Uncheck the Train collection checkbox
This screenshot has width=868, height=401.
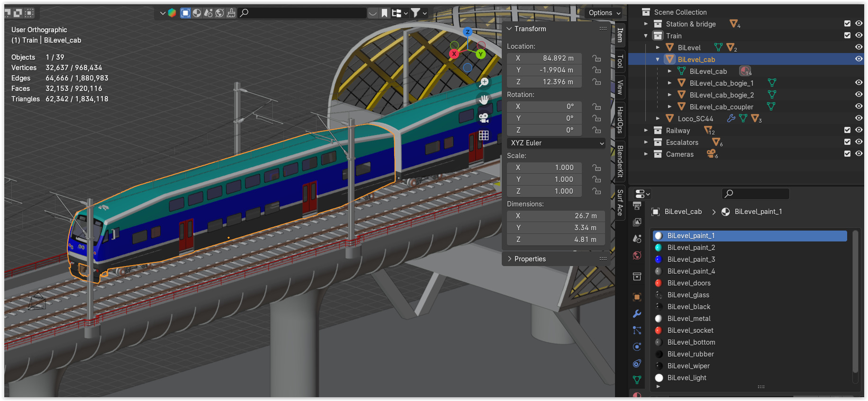click(x=847, y=36)
